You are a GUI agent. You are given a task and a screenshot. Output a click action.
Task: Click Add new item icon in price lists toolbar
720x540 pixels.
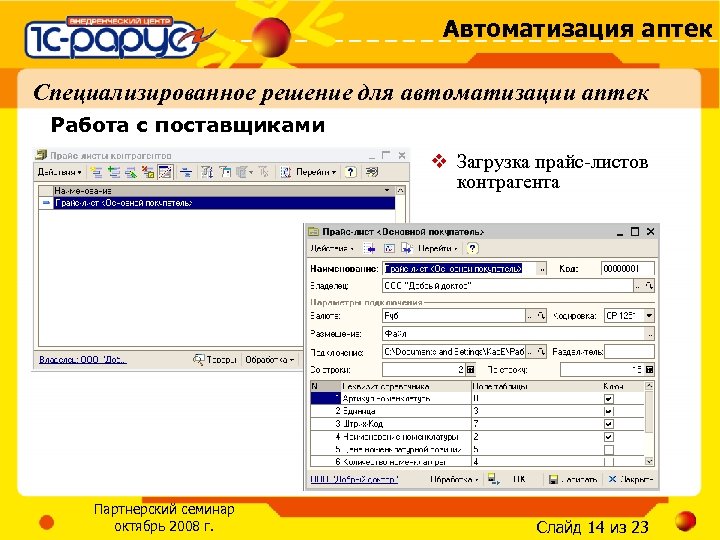click(96, 172)
